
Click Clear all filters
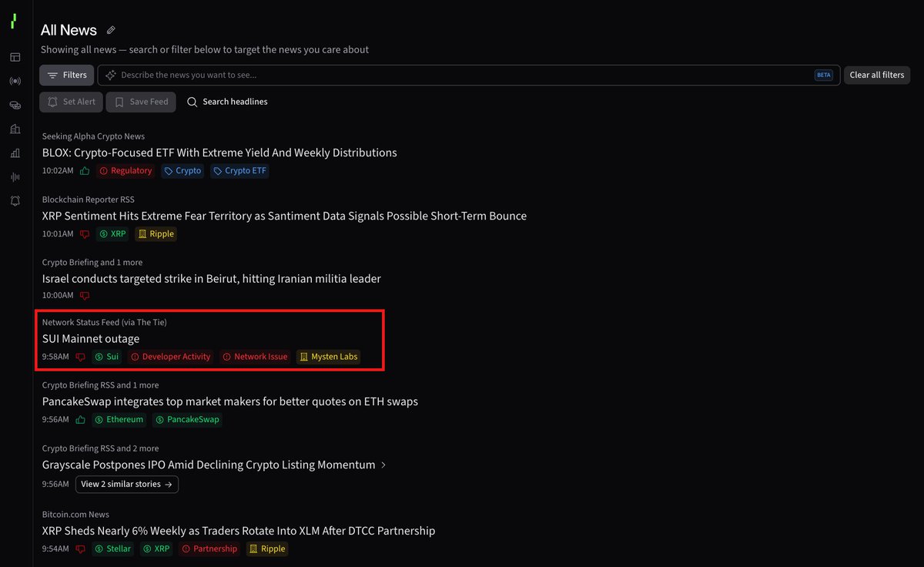(x=877, y=75)
